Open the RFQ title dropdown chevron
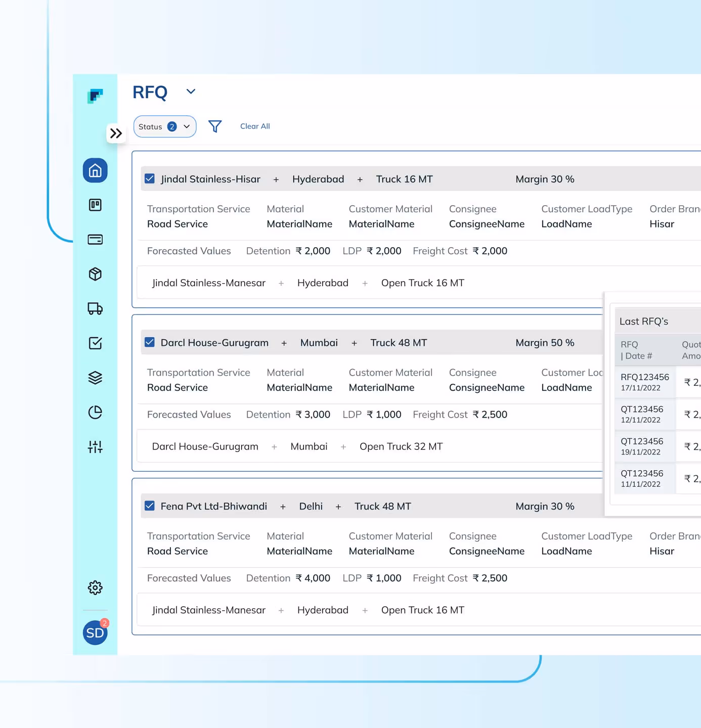 click(191, 92)
